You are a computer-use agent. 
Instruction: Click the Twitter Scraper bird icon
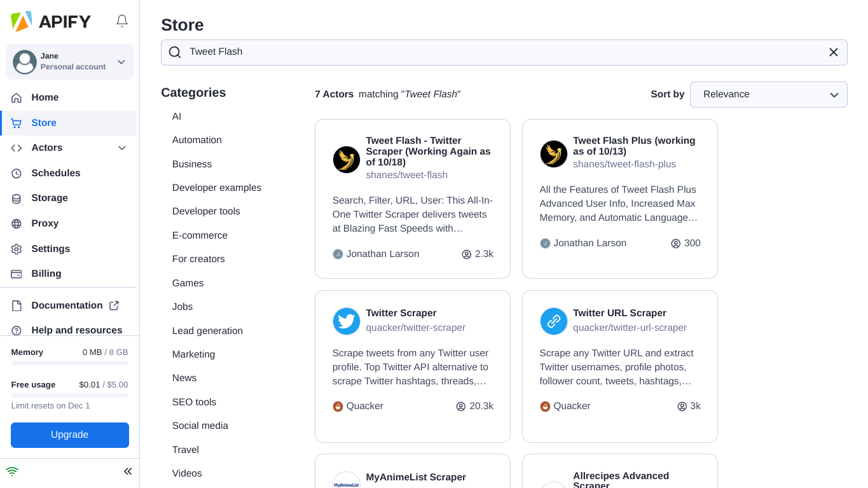click(347, 321)
